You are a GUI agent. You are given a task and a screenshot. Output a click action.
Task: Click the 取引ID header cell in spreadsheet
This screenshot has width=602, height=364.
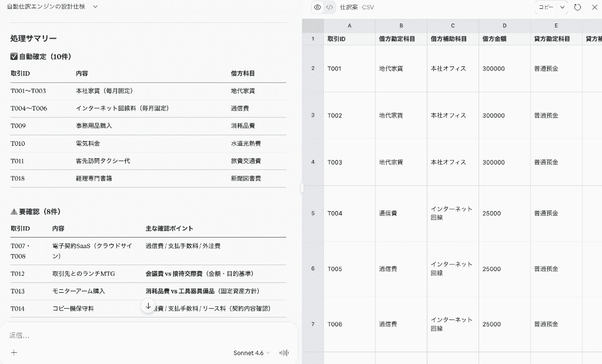(x=349, y=39)
